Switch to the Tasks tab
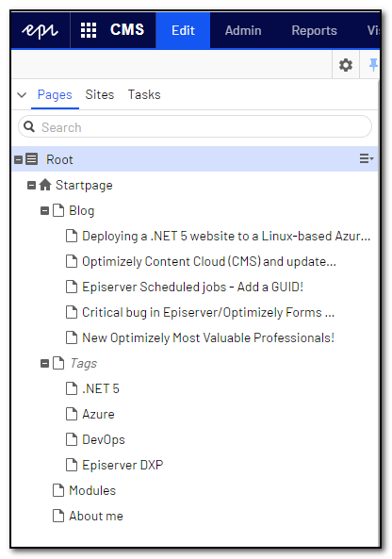 coord(144,95)
